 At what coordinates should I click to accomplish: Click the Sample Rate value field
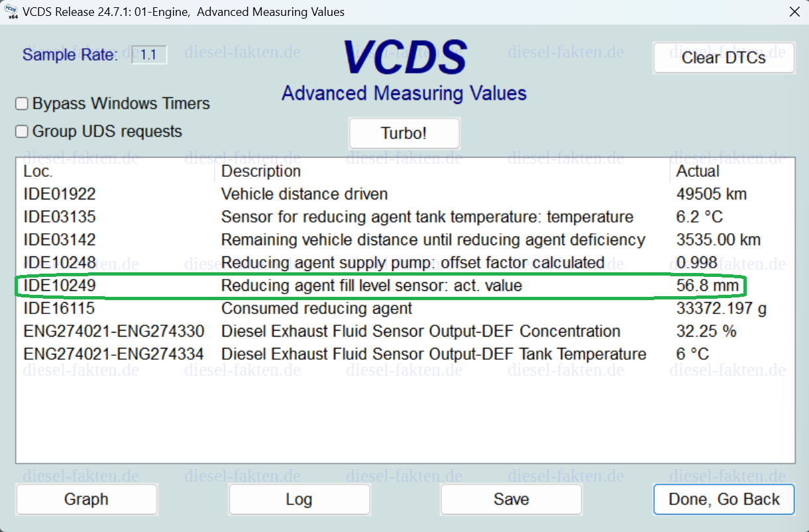pos(149,54)
